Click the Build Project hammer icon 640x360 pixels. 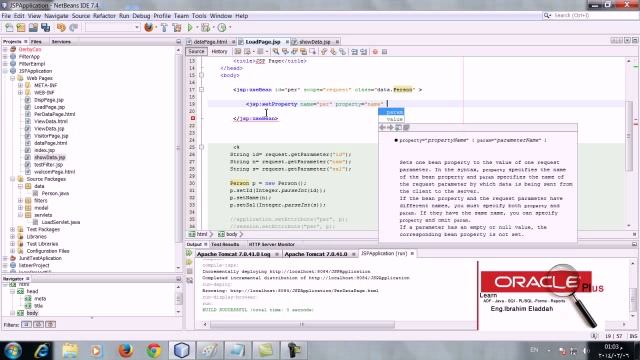164,27
